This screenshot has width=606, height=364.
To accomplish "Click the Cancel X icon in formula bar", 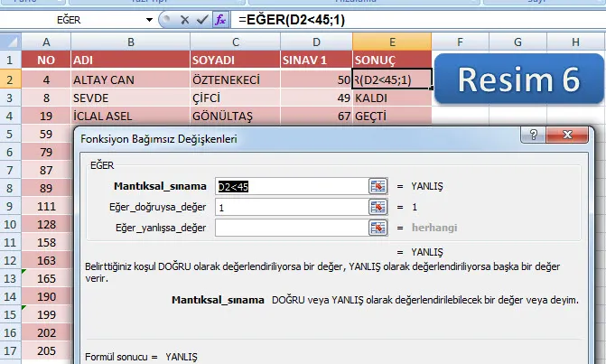I will (x=184, y=19).
